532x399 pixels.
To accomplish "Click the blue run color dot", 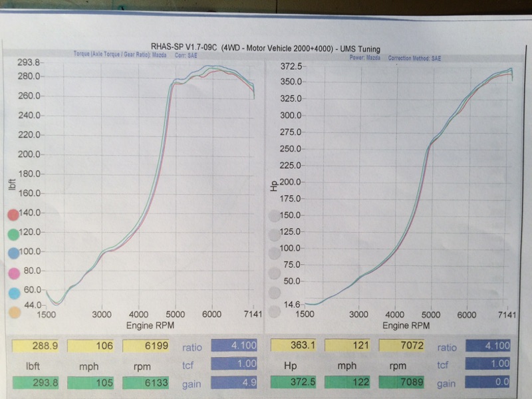I will click(13, 253).
